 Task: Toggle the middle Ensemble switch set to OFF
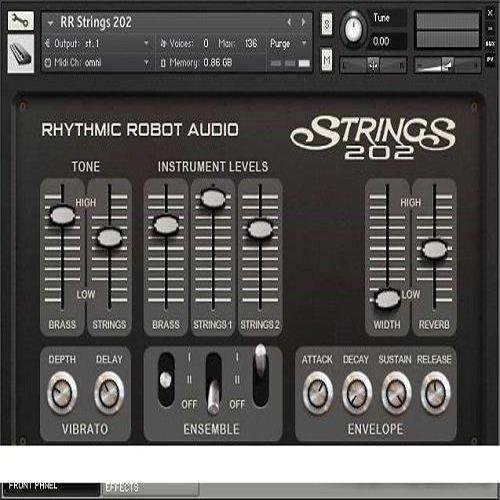pos(213,383)
